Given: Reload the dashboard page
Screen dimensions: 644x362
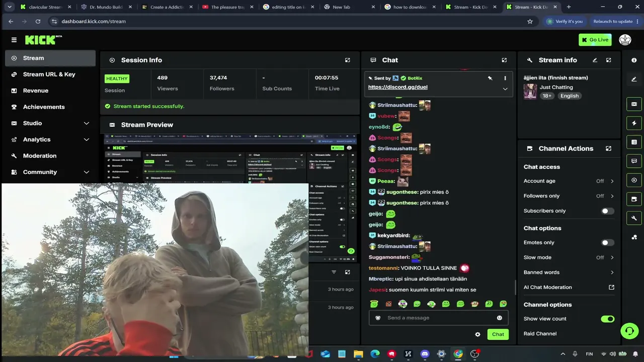Looking at the screenshot, I should [x=38, y=22].
